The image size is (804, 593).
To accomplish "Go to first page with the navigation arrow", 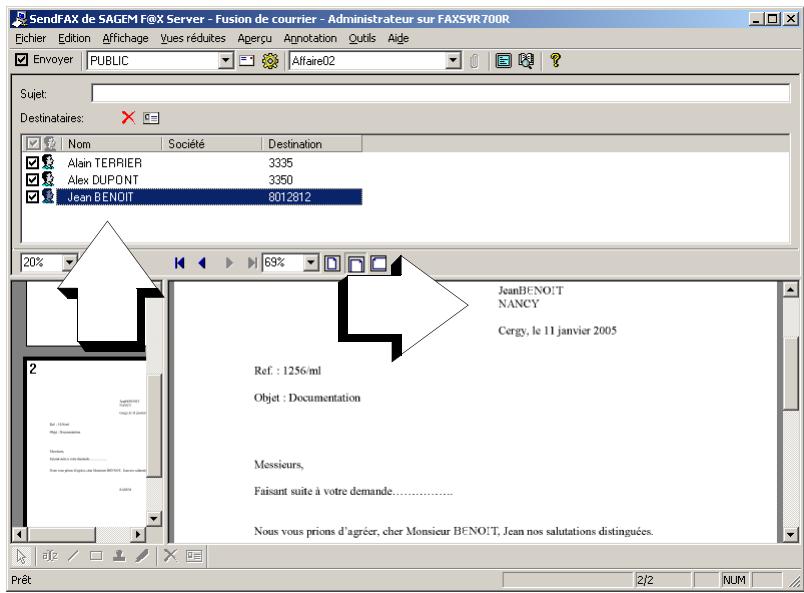I will [x=179, y=263].
